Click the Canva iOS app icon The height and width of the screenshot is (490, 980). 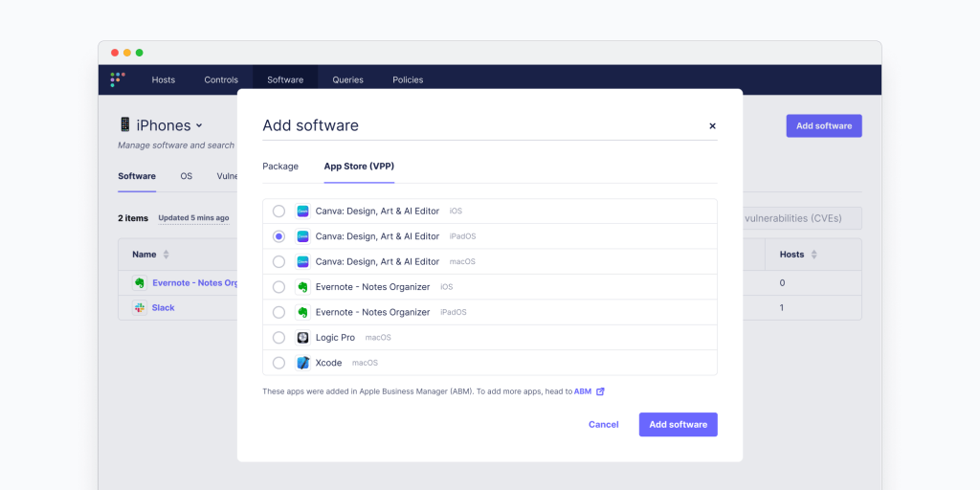tap(302, 211)
